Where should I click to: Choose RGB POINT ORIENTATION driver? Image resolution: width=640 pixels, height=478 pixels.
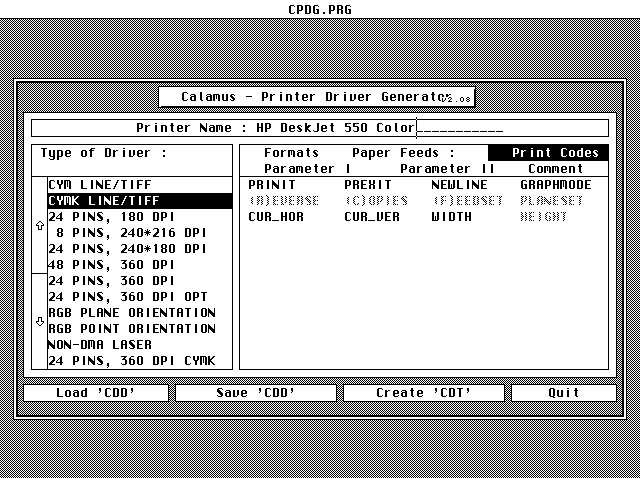pos(140,329)
